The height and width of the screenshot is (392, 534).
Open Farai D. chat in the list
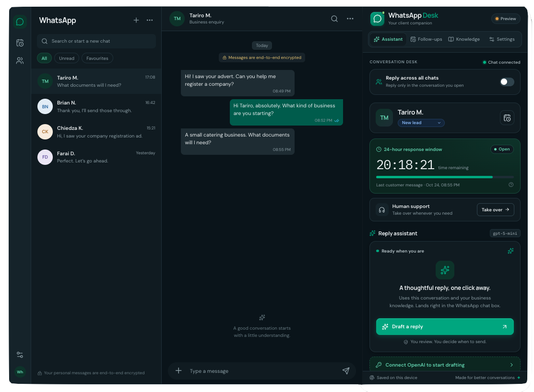point(96,157)
